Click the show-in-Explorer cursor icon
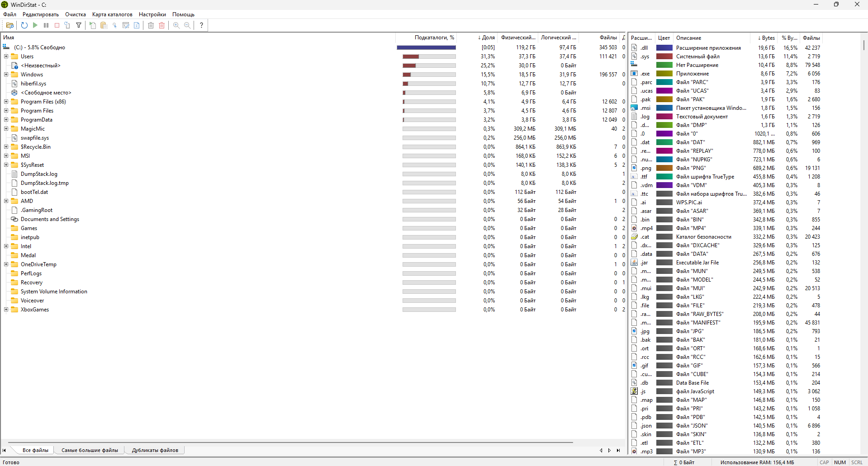The width and height of the screenshot is (868, 466). (x=115, y=25)
